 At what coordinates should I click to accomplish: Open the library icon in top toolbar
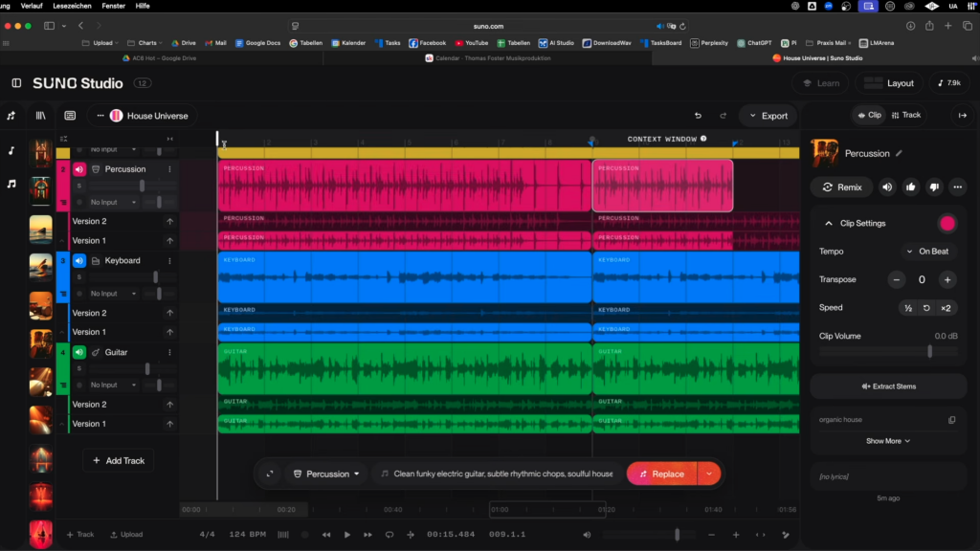point(40,116)
